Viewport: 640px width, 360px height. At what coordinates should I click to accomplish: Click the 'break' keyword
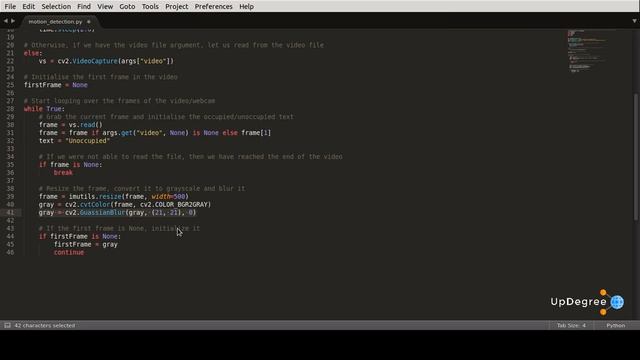[x=63, y=173]
